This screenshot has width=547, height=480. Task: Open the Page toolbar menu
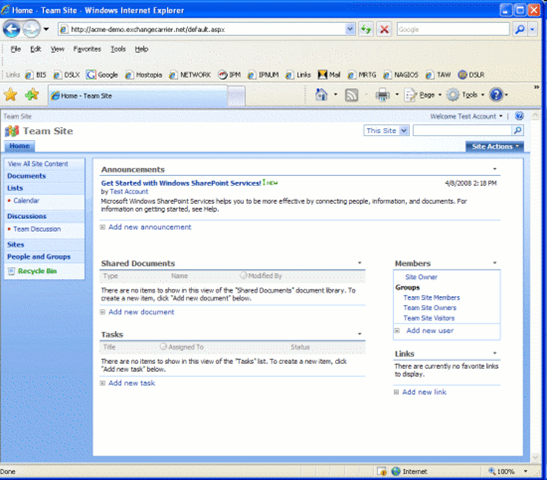coord(423,95)
